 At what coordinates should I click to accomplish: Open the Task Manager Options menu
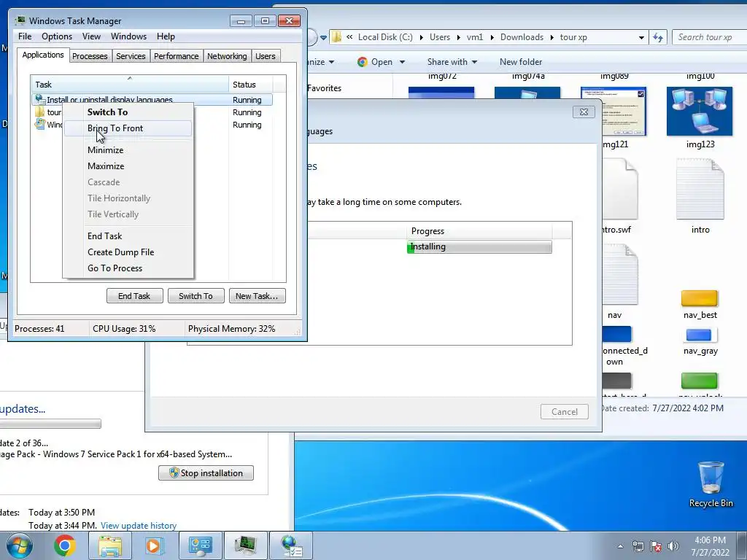coord(57,36)
